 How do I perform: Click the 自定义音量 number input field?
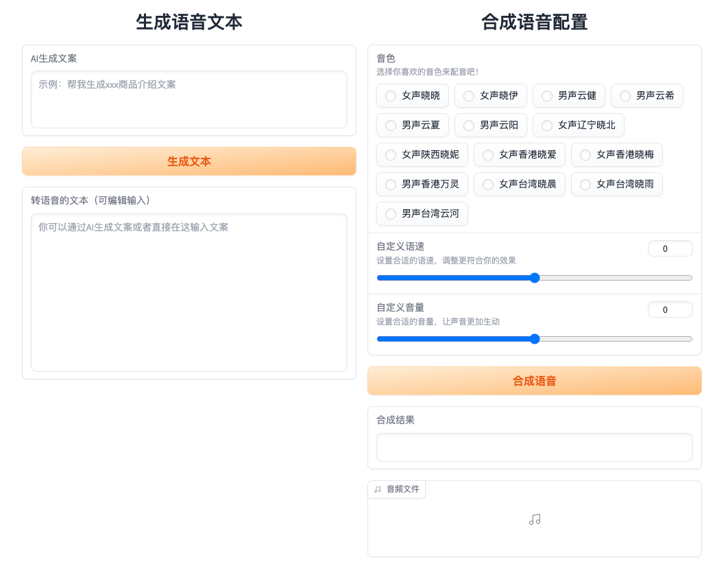click(670, 309)
